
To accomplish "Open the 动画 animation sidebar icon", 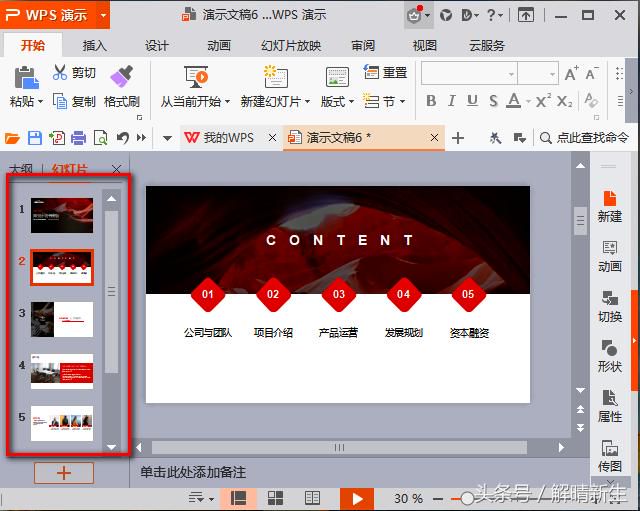I will click(609, 247).
